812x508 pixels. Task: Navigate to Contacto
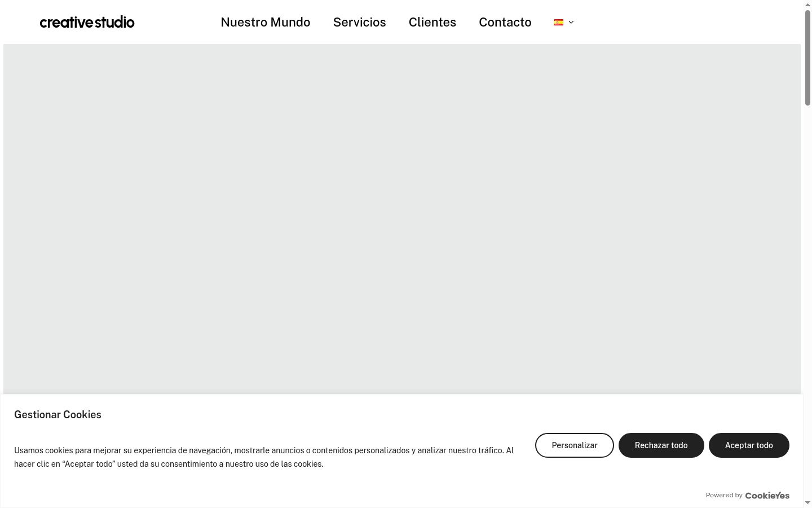pyautogui.click(x=505, y=22)
